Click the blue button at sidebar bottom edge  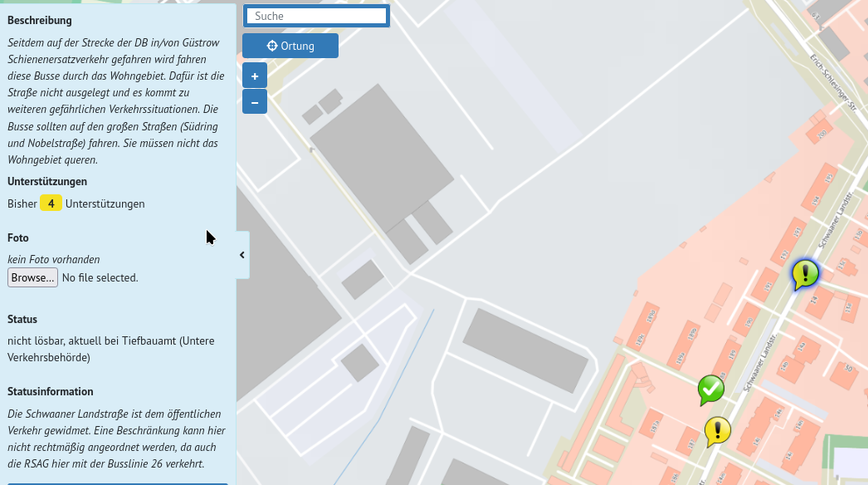117,483
